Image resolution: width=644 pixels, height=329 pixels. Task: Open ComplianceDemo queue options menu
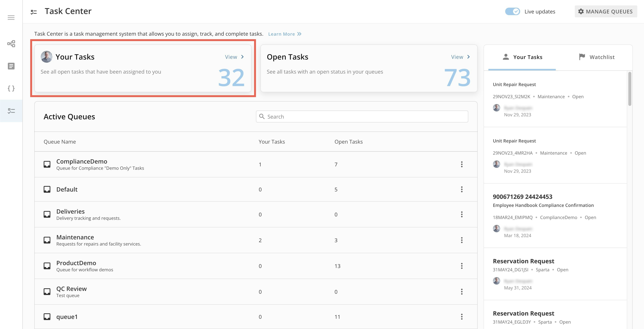[x=462, y=164]
